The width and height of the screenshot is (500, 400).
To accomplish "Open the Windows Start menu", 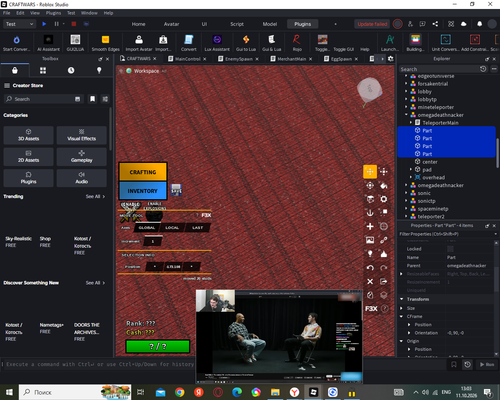I will coord(9,392).
